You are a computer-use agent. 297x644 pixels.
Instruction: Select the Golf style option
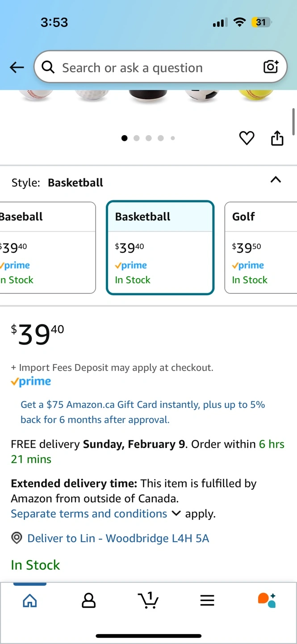pos(261,248)
